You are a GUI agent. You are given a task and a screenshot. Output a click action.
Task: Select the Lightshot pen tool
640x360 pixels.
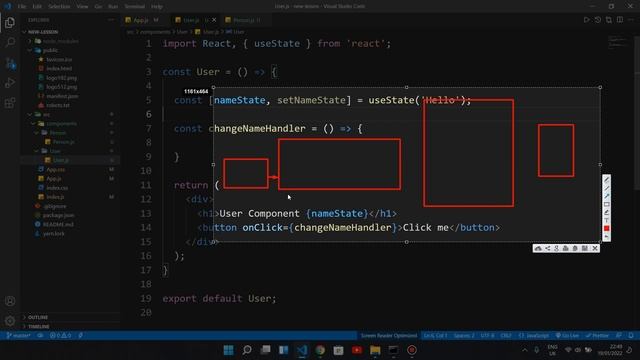(x=607, y=180)
